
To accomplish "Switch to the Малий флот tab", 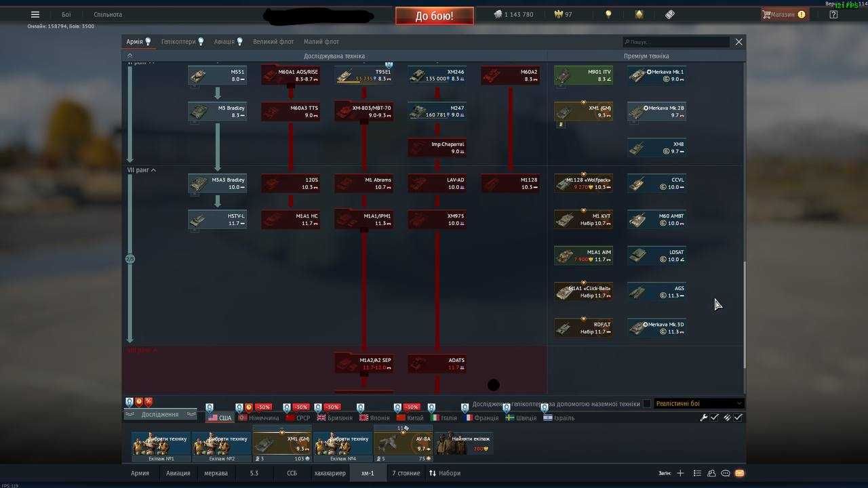I will point(321,41).
